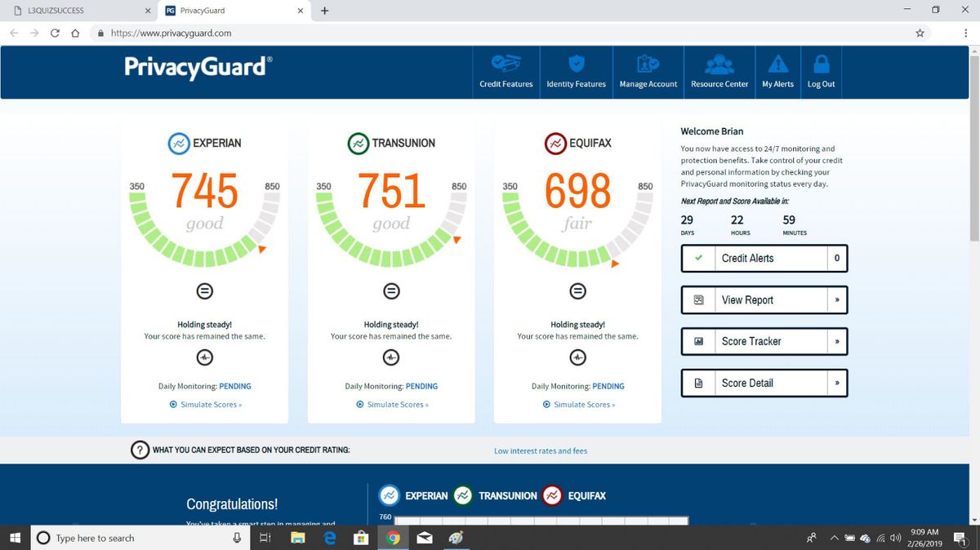The height and width of the screenshot is (550, 980).
Task: Open the Low interest rates and fees link
Action: (x=541, y=450)
